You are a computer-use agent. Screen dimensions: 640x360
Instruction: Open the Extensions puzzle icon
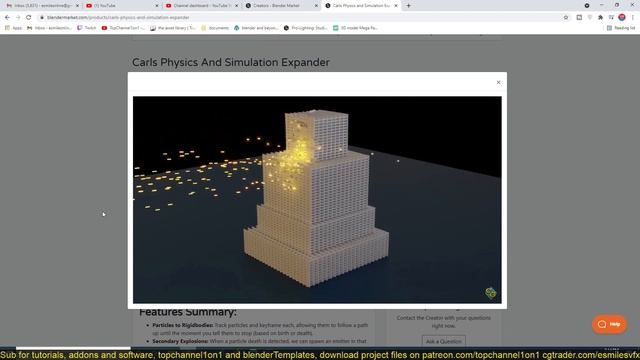[x=600, y=18]
